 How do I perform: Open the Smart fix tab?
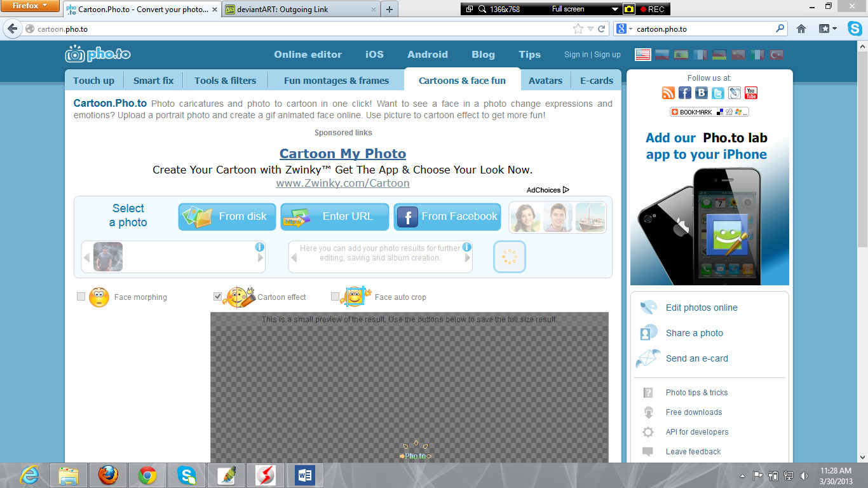point(153,81)
